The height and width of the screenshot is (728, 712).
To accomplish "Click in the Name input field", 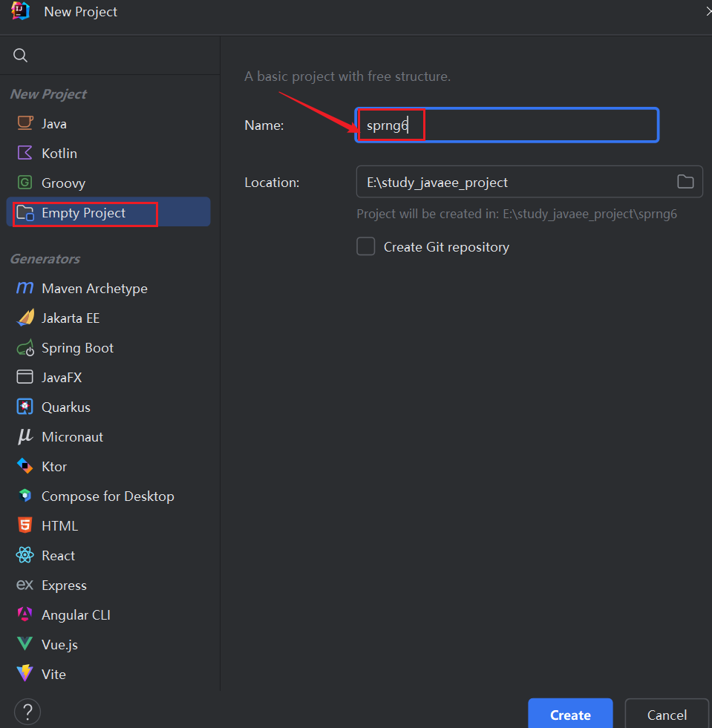I will [506, 125].
